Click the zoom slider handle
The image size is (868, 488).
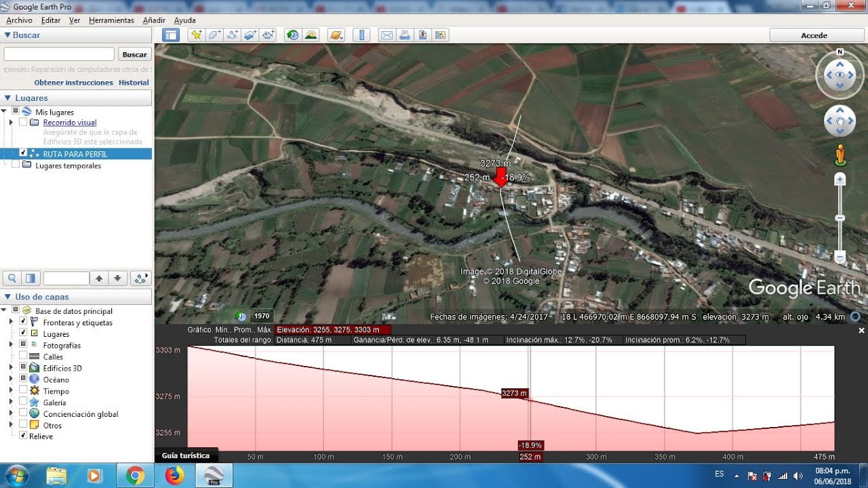pos(840,218)
